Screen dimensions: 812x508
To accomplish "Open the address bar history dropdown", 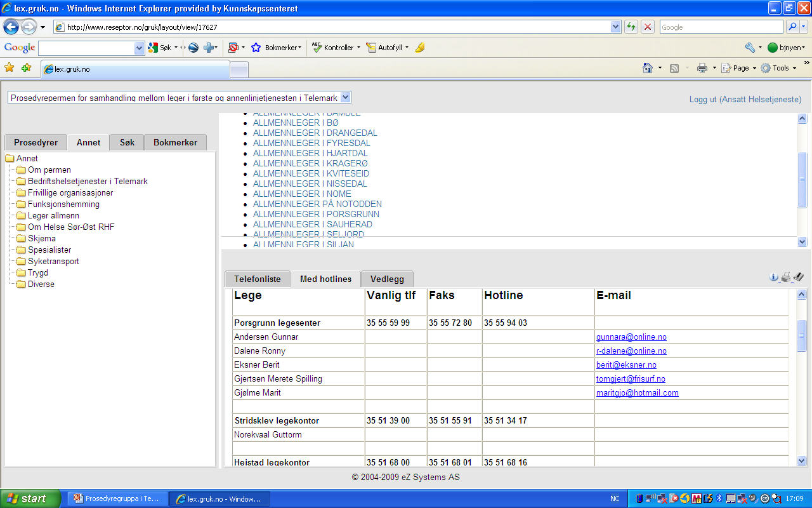I will point(616,27).
